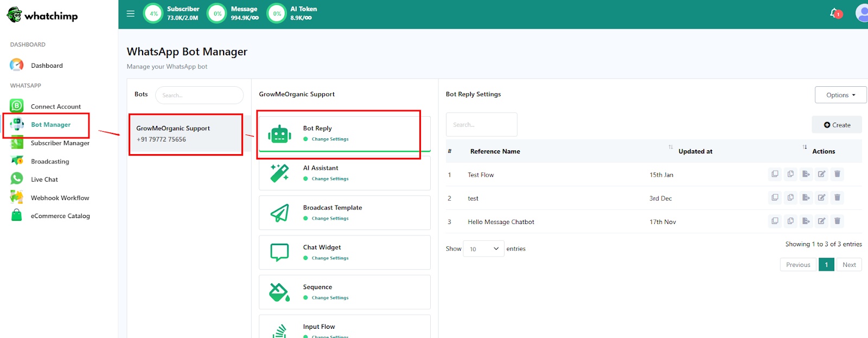Open the user profile avatar

[x=862, y=13]
